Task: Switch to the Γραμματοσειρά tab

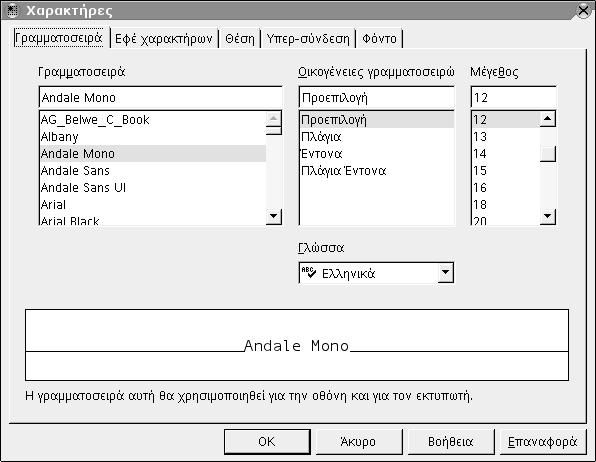Action: pyautogui.click(x=59, y=38)
